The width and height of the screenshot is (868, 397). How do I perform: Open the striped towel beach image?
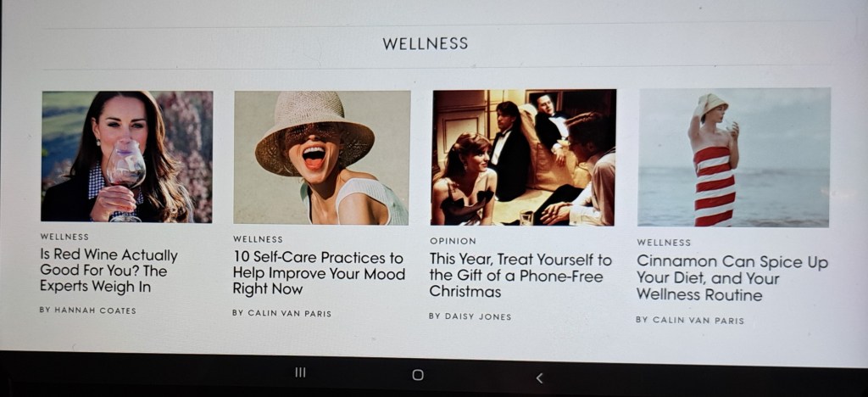coord(734,158)
